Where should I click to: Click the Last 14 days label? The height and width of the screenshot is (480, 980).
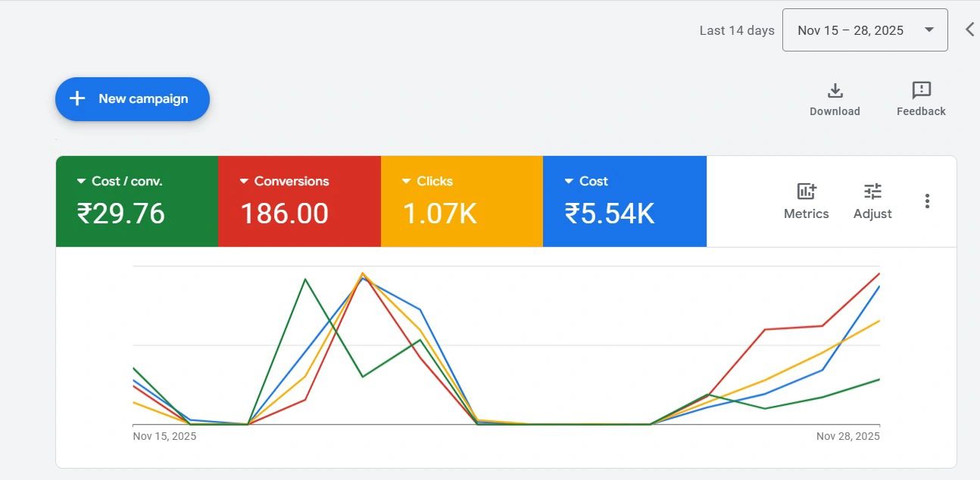coord(736,30)
